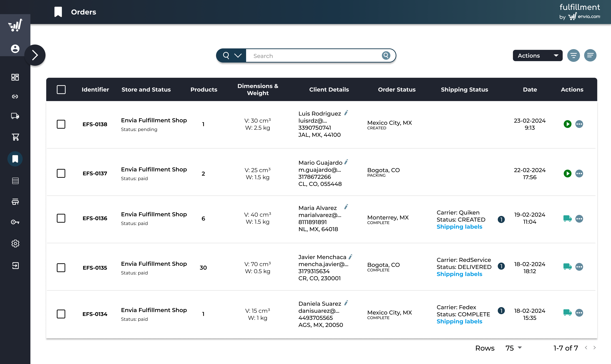The height and width of the screenshot is (364, 611).
Task: Click the delivery truck sidebar icon
Action: point(15,116)
